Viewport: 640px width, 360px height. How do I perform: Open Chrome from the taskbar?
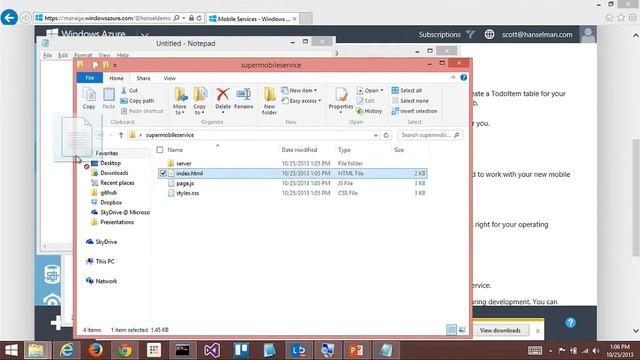coord(125,350)
